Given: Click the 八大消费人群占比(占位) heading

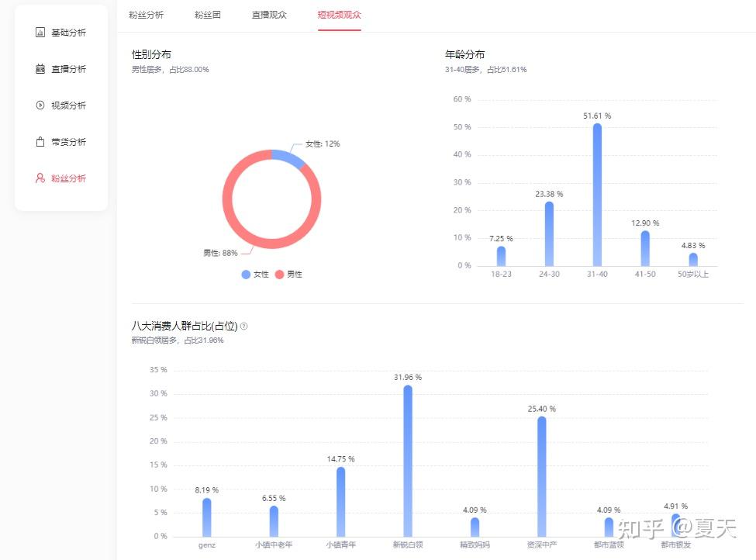Looking at the screenshot, I should 185,326.
